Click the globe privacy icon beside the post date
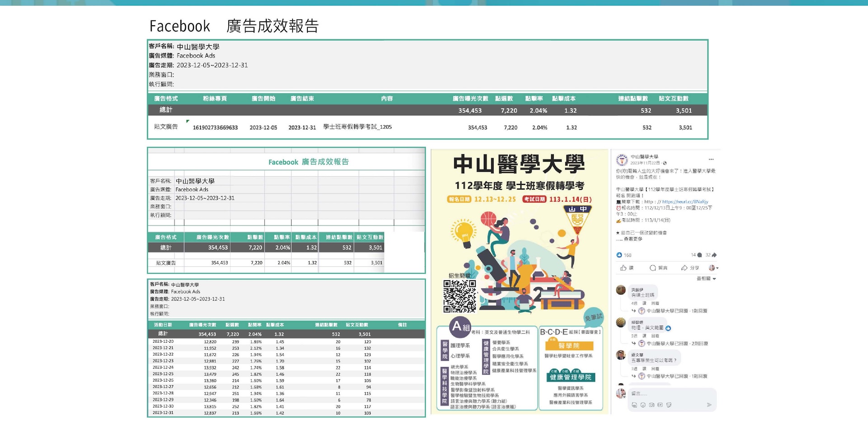This screenshot has height=443, width=868. [x=665, y=163]
